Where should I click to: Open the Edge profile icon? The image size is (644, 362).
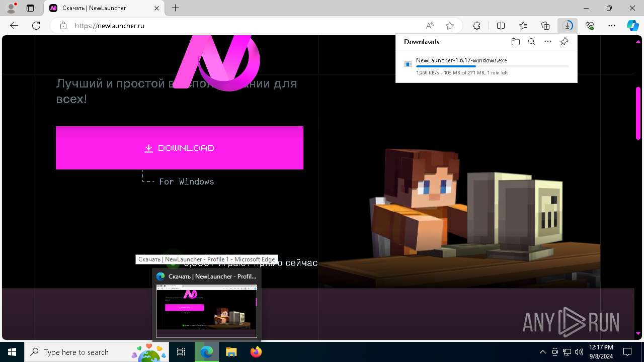11,8
